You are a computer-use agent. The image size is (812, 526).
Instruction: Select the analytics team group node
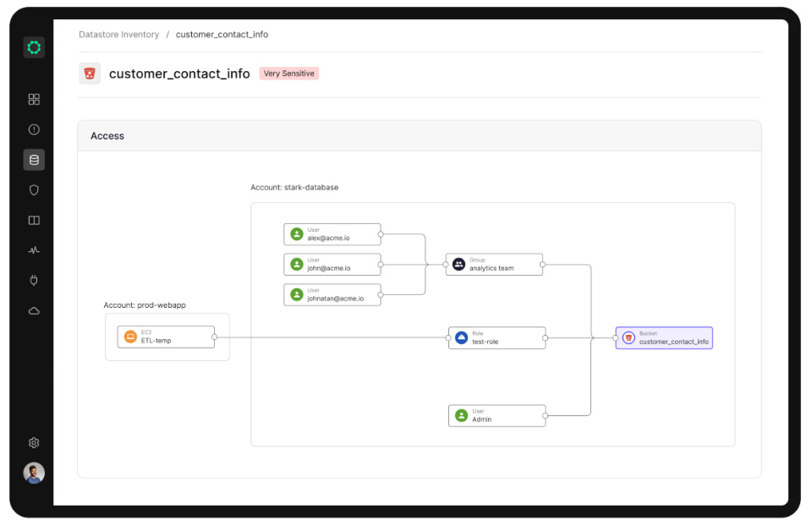tap(494, 264)
